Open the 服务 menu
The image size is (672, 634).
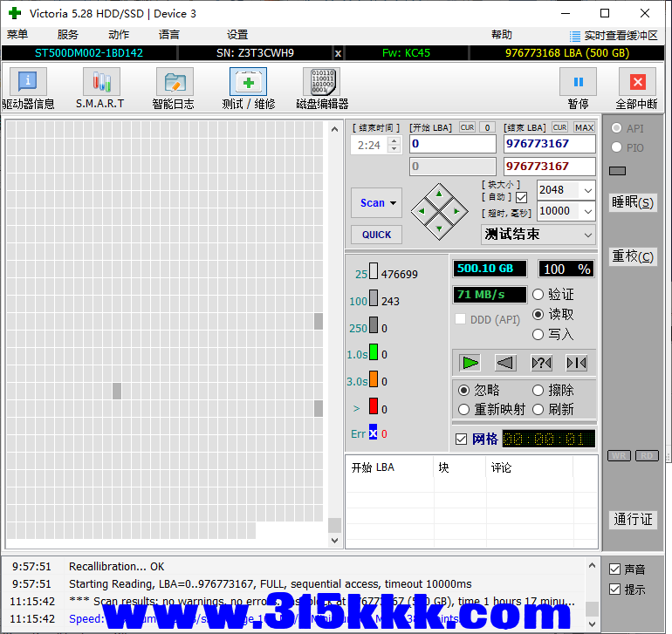pyautogui.click(x=67, y=35)
